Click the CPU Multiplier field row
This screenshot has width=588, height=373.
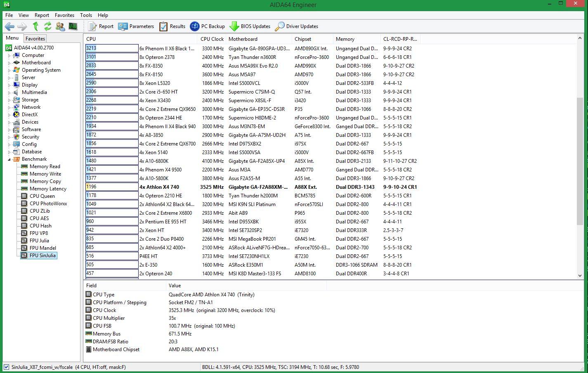(x=205, y=318)
